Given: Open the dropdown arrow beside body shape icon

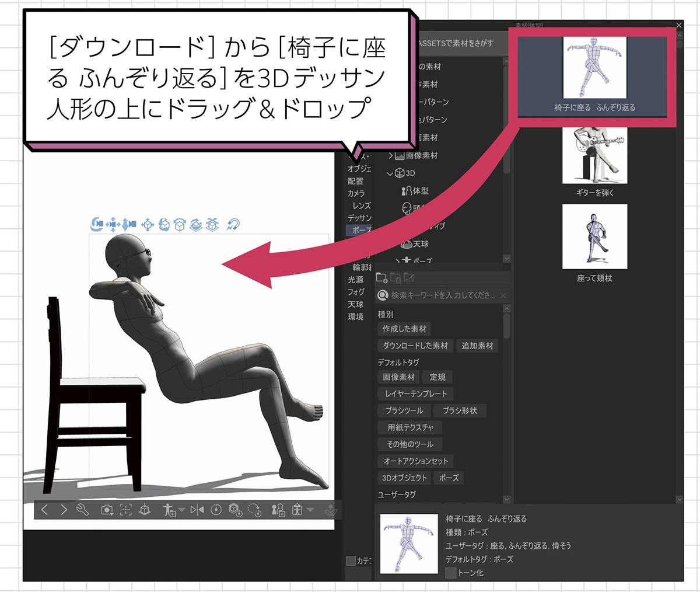Looking at the screenshot, I should click(x=310, y=510).
